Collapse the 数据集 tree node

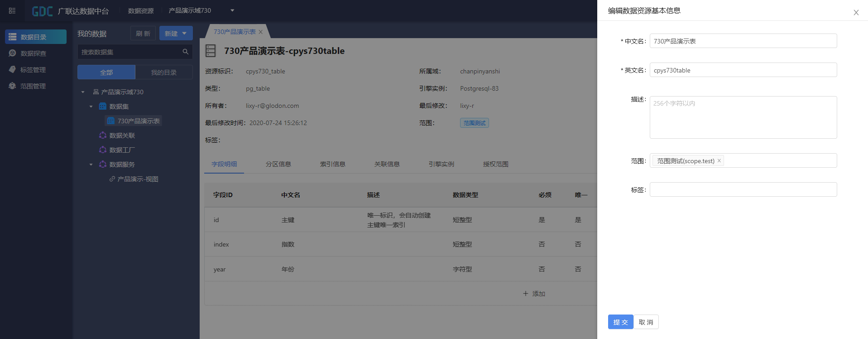(91, 107)
